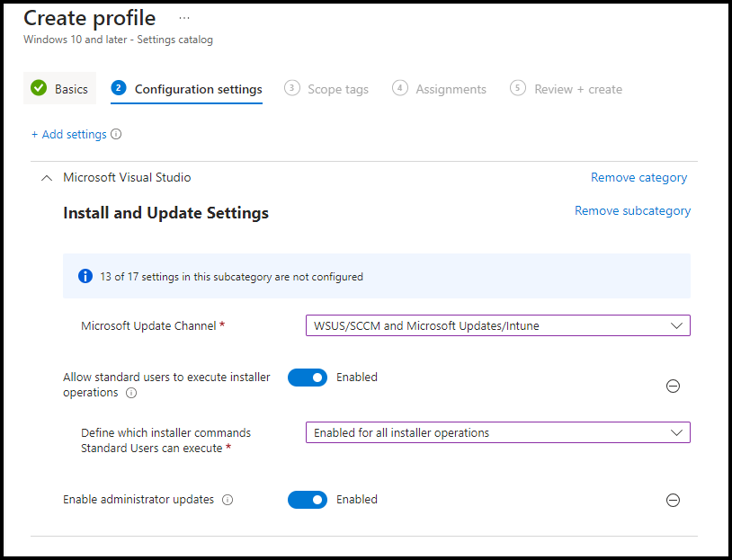732x560 pixels.
Task: Click the 13 of 17 settings not configured message
Action: (231, 277)
